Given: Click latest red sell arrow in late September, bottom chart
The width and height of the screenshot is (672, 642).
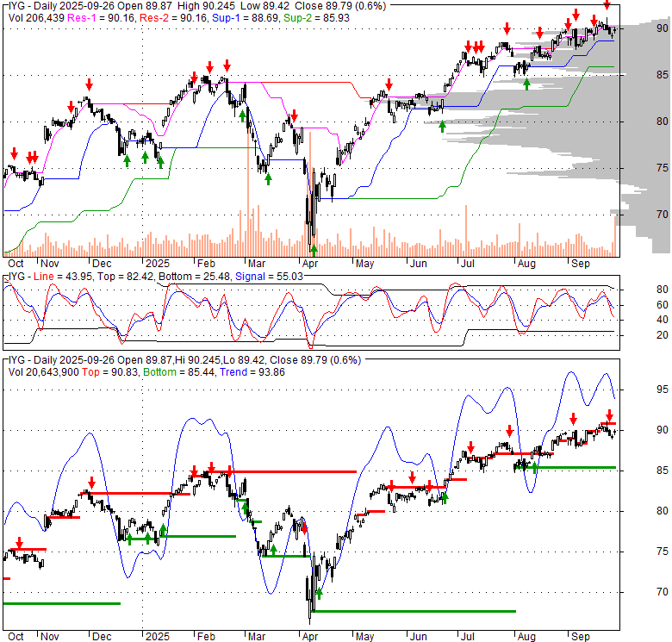Looking at the screenshot, I should tap(609, 415).
